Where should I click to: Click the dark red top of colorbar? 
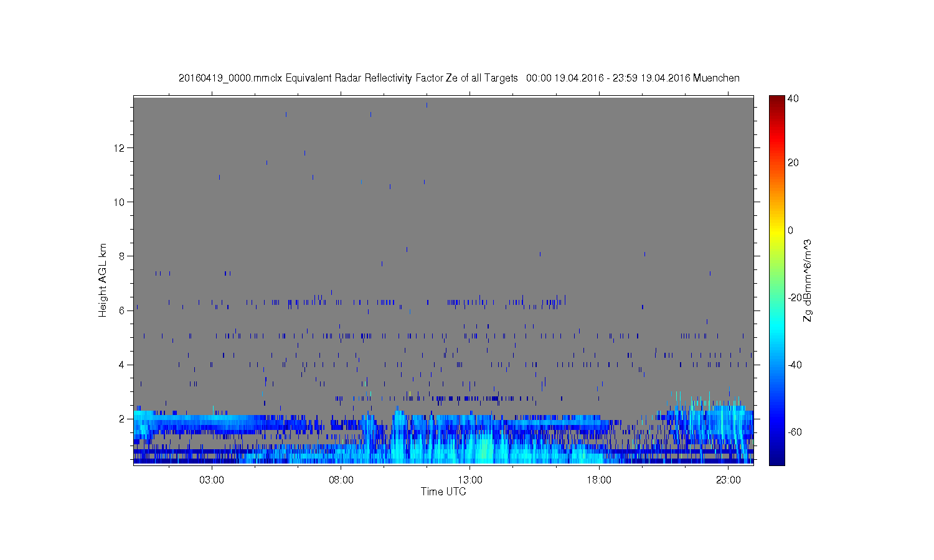776,101
